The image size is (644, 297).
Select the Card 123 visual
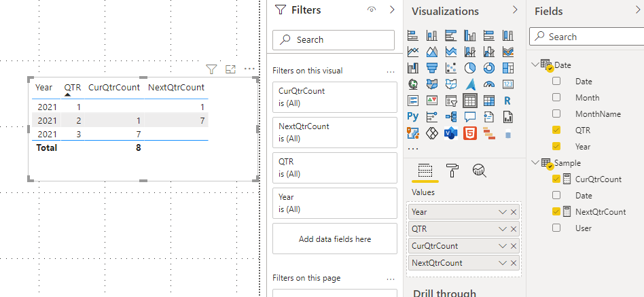pos(508,84)
